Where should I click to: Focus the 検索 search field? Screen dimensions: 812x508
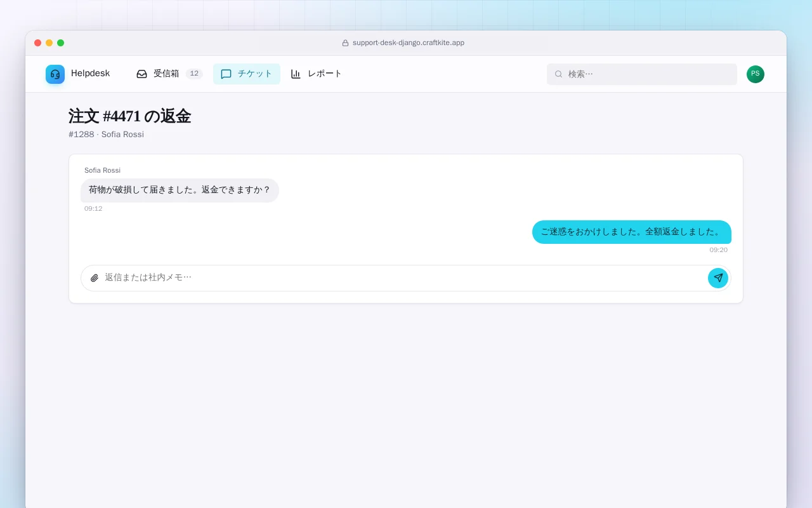(642, 74)
